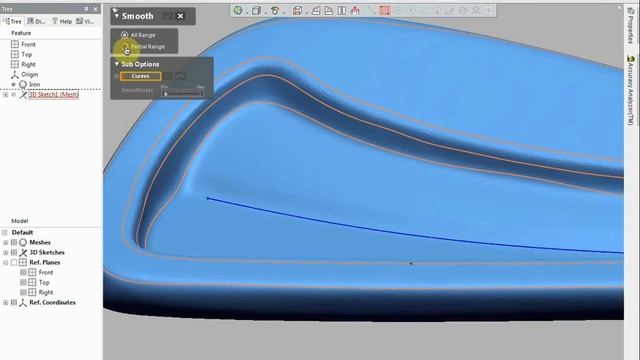Image resolution: width=640 pixels, height=360 pixels.
Task: Toggle visibility of Right under Ref. Planes
Action: pos(23,292)
